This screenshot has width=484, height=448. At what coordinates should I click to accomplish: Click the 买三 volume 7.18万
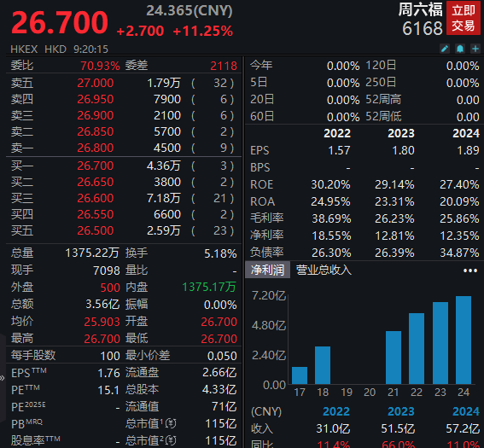tap(164, 198)
